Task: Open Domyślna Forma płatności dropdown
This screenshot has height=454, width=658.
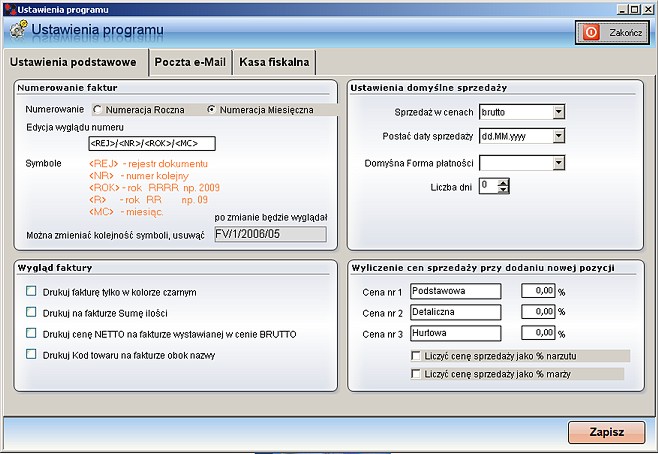Action: coord(559,163)
